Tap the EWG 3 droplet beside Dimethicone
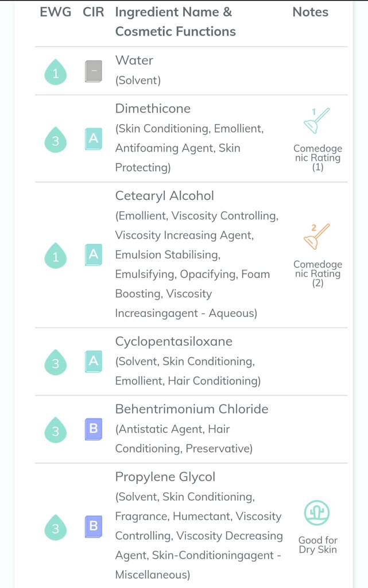 click(x=56, y=140)
